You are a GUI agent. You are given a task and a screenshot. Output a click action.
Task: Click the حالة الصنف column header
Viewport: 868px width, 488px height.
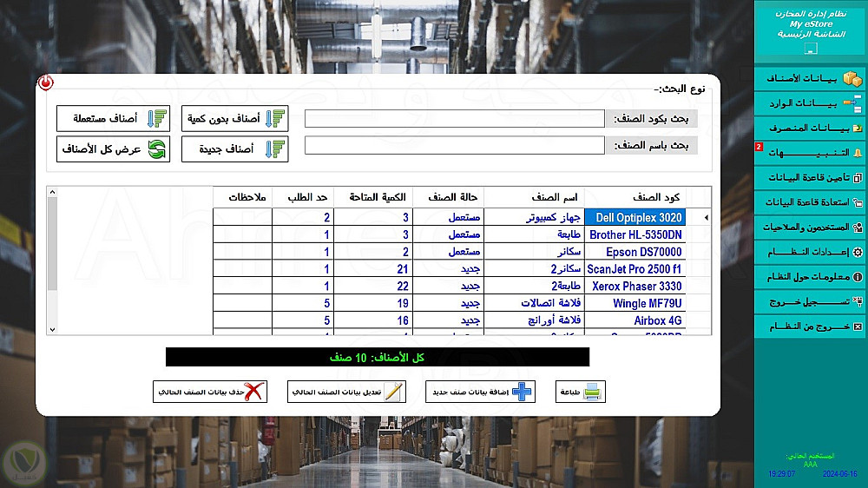point(449,197)
